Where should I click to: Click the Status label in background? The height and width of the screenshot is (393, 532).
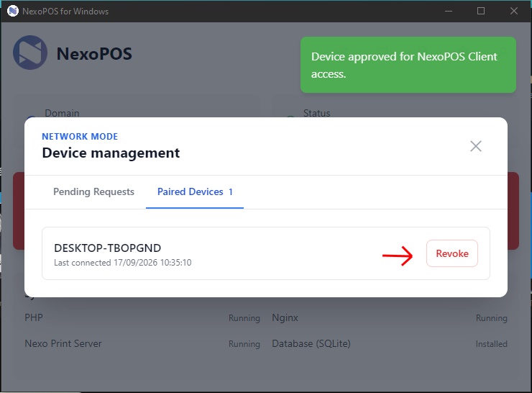[316, 113]
